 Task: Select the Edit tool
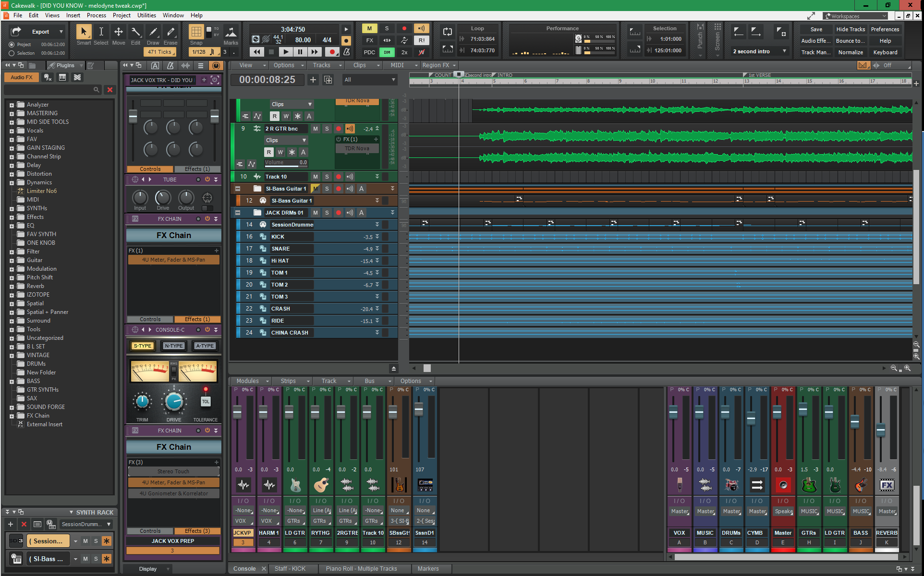[135, 32]
